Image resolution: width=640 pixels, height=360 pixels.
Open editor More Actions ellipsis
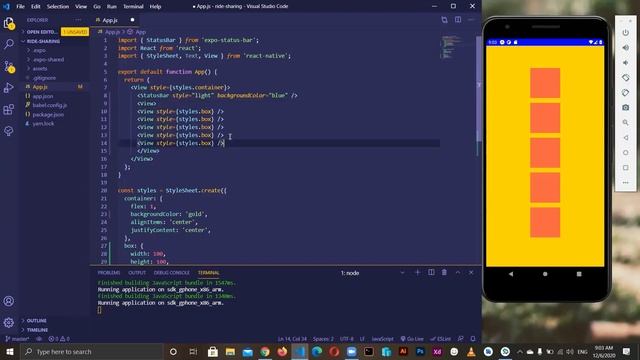click(471, 20)
